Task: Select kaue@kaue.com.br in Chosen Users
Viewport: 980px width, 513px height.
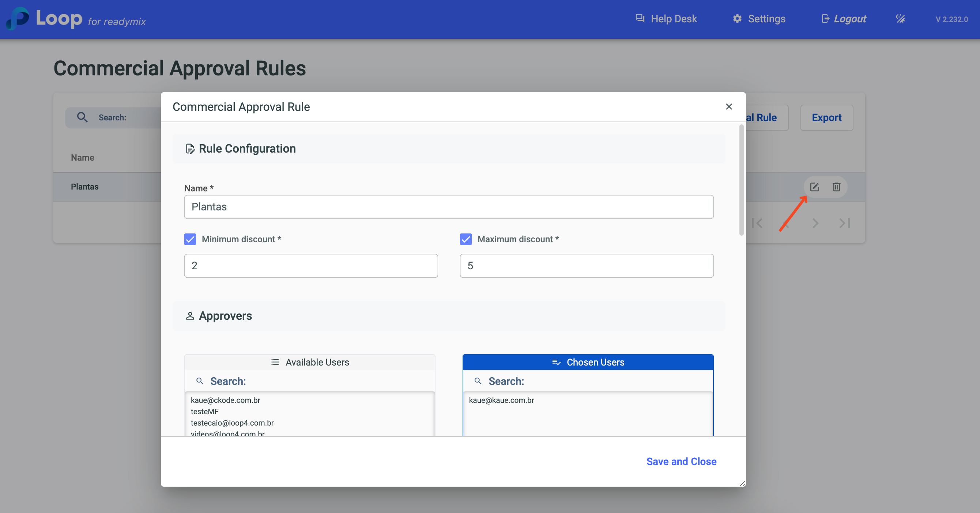Action: (x=501, y=400)
